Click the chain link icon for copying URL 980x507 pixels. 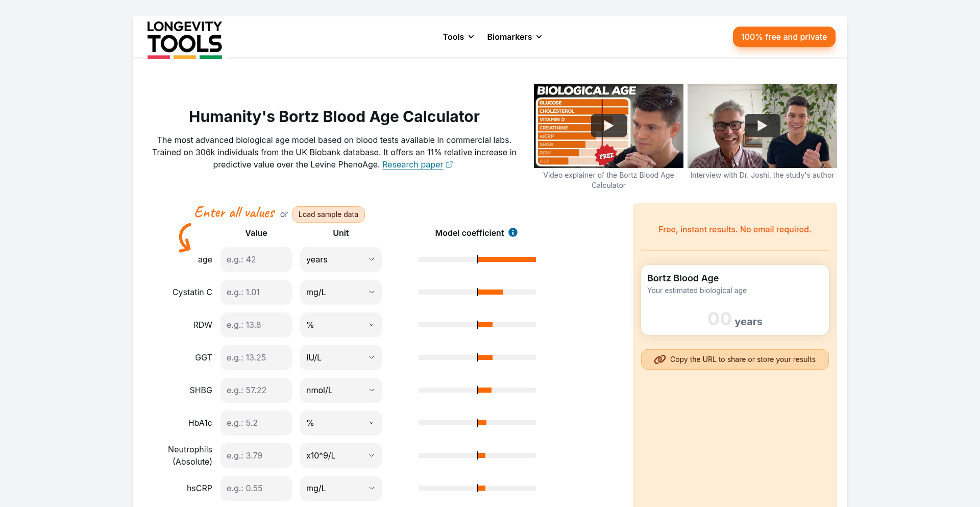coord(659,359)
